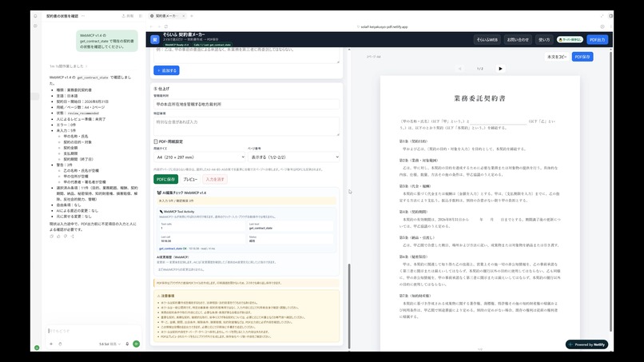The width and height of the screenshot is (644, 362).
Task: Click the browser back arrow
Action: (152, 26)
